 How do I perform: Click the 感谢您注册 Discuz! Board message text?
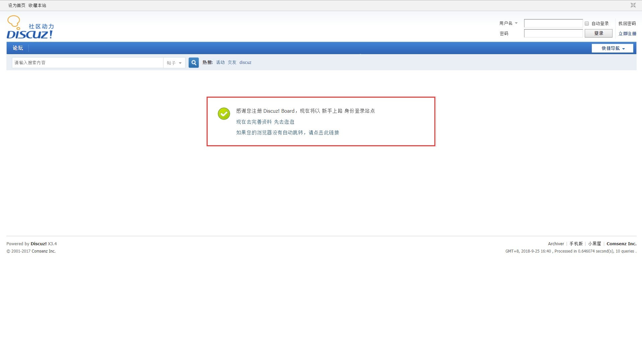[x=305, y=111]
